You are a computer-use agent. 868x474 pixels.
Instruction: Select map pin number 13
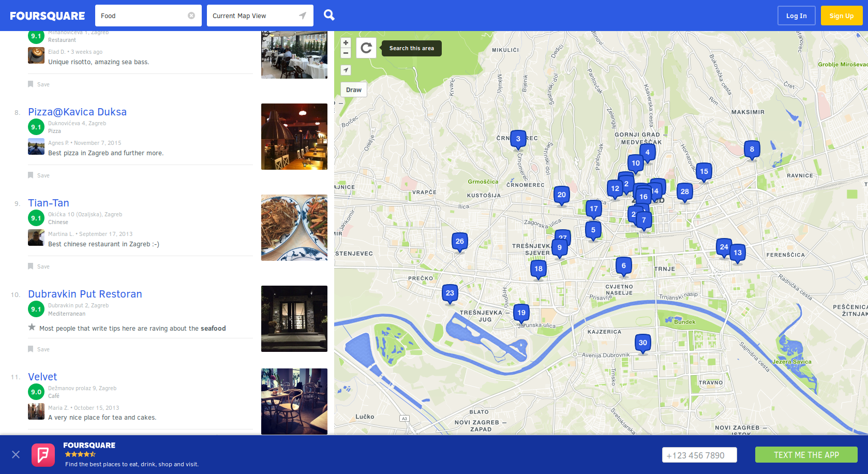[738, 253]
